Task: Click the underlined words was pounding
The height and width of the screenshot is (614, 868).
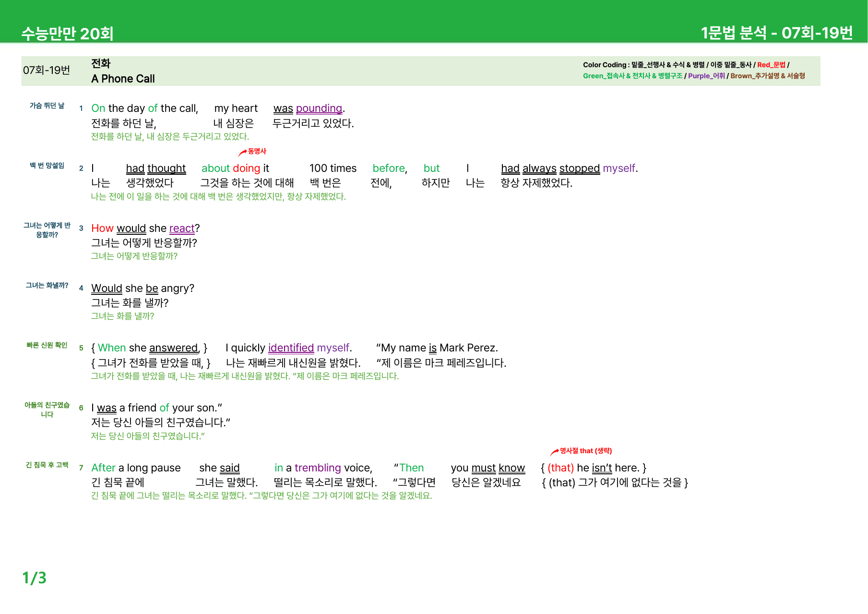Action: [309, 108]
